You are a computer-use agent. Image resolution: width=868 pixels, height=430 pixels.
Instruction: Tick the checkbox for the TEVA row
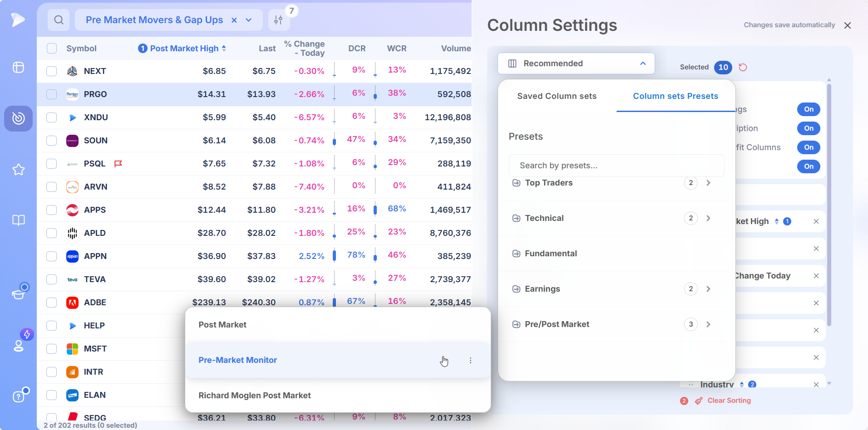[x=52, y=279]
